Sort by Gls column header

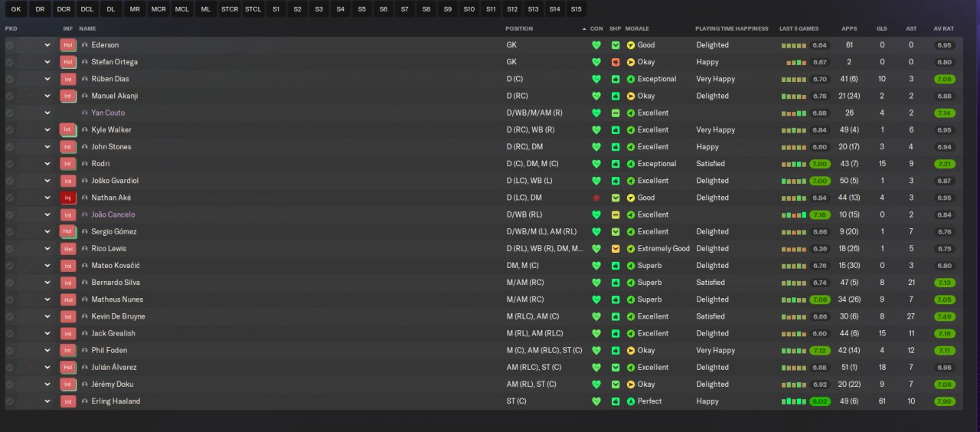(x=882, y=28)
